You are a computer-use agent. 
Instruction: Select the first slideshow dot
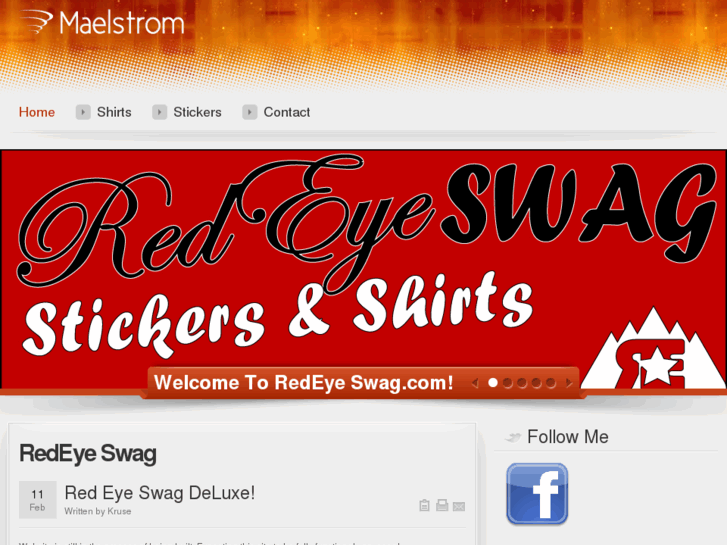tap(493, 383)
